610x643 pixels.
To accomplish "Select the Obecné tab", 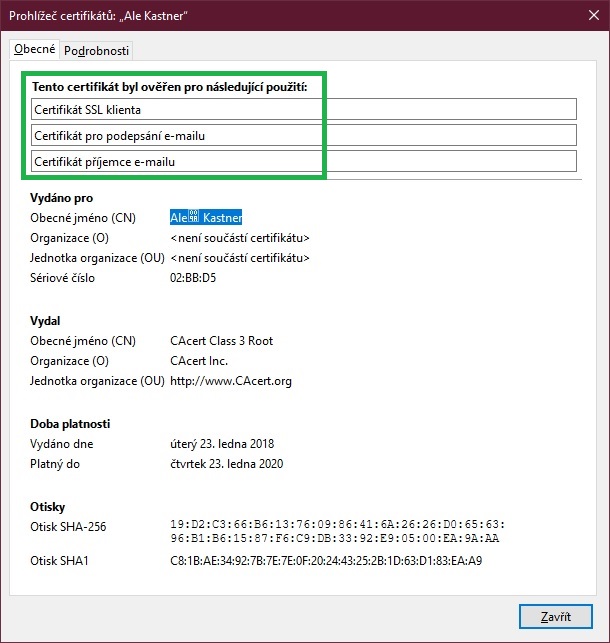I will (33, 50).
